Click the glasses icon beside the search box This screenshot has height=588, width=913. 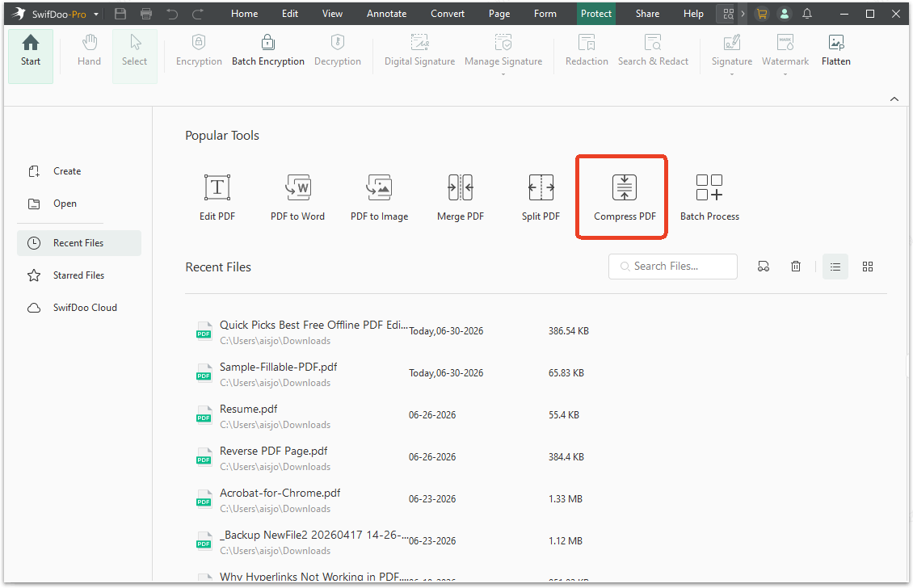(764, 267)
